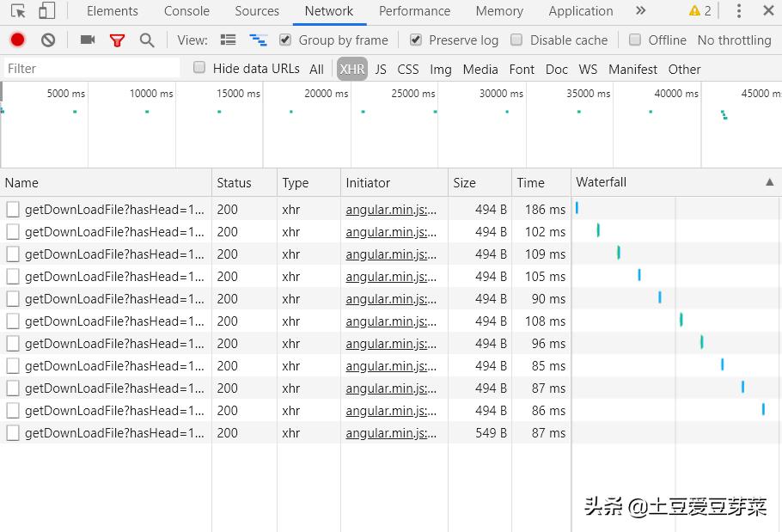Screen dimensions: 782x532
Task: Disable the Preserve log checkbox
Action: coord(416,40)
